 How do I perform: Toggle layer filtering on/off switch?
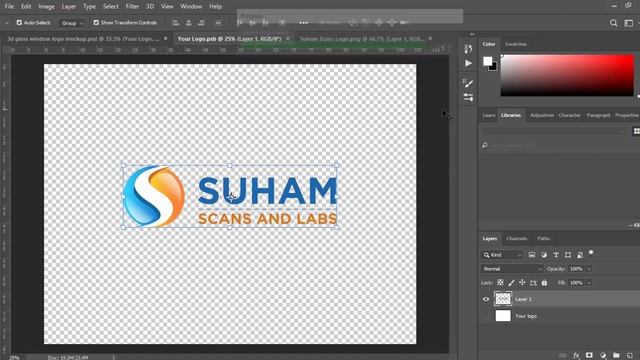coord(591,253)
